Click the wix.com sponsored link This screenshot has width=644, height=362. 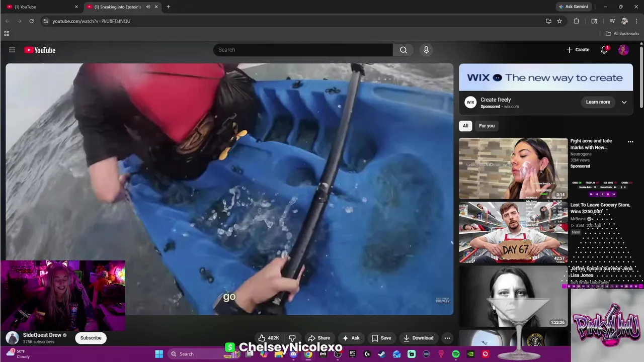511,107
